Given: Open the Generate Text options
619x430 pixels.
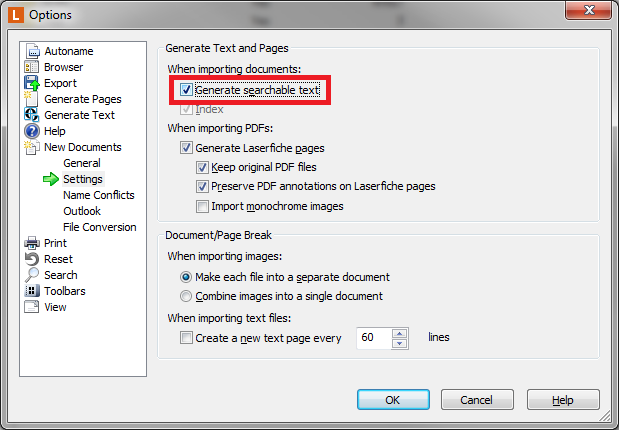Looking at the screenshot, I should tap(79, 115).
